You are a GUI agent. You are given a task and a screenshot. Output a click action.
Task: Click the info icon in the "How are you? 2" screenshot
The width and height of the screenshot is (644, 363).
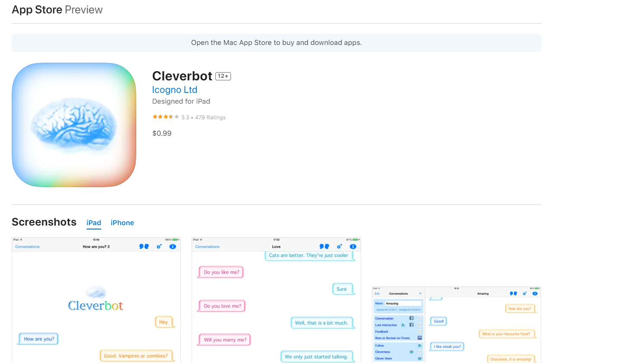[x=173, y=246]
